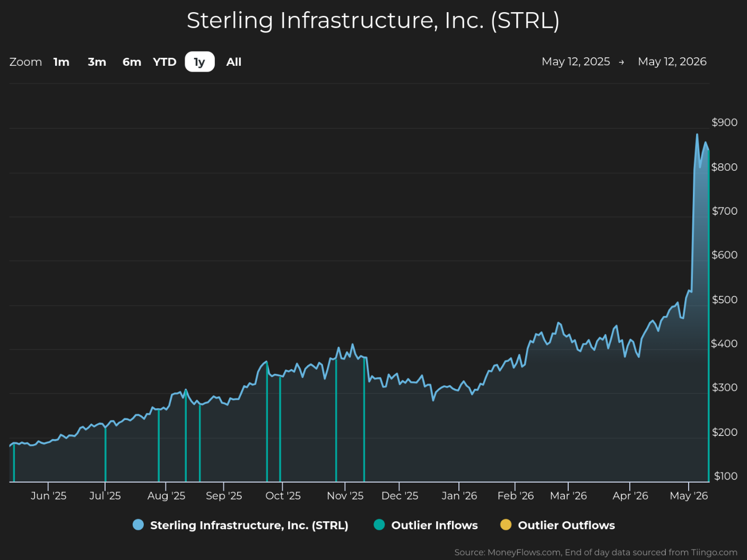Image resolution: width=747 pixels, height=560 pixels.
Task: Click the chart title Sterling Infrastructure, Inc. (STRL)
Action: coord(373,21)
